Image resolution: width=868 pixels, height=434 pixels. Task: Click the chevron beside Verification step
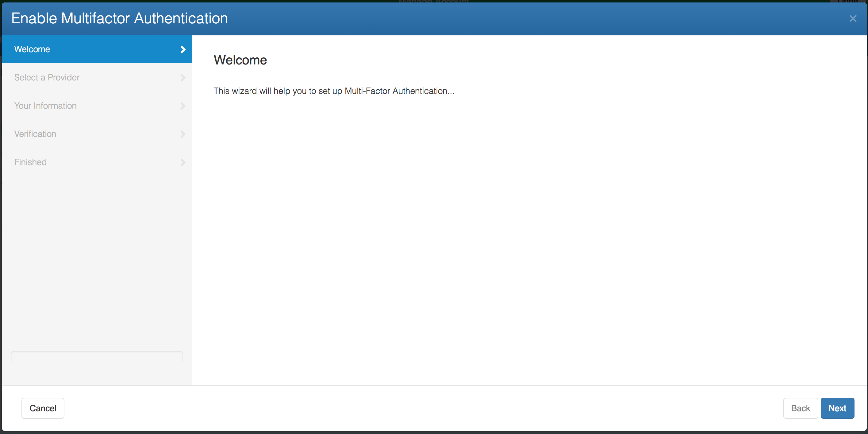point(182,134)
